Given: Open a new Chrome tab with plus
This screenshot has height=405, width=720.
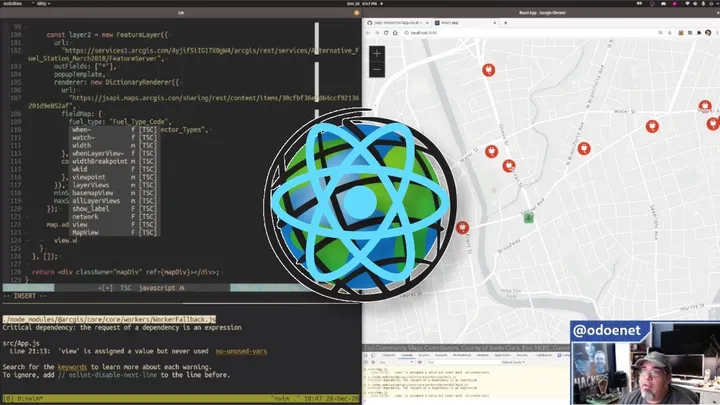Looking at the screenshot, I should pyautogui.click(x=506, y=22).
